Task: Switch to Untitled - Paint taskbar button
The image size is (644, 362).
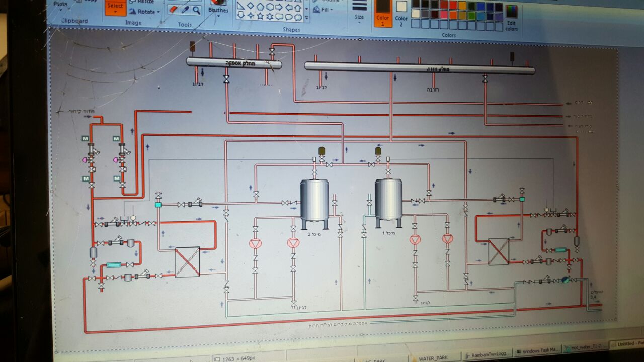Action: click(627, 344)
